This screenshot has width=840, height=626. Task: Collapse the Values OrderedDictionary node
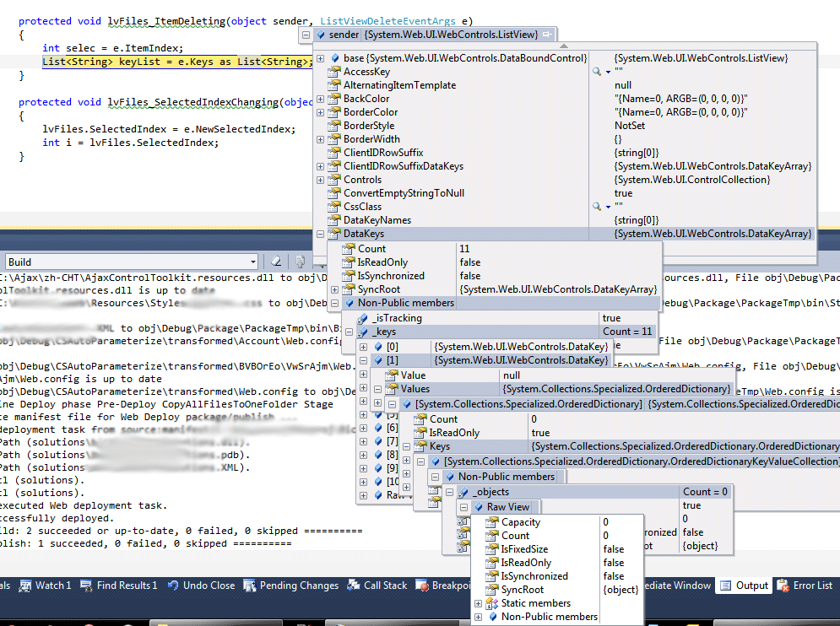click(378, 389)
